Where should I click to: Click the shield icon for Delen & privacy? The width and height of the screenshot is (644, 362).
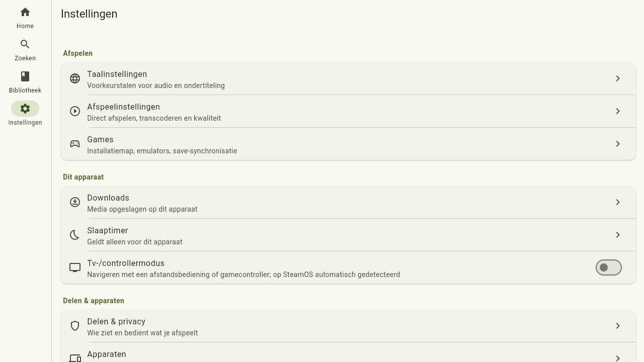pyautogui.click(x=75, y=326)
